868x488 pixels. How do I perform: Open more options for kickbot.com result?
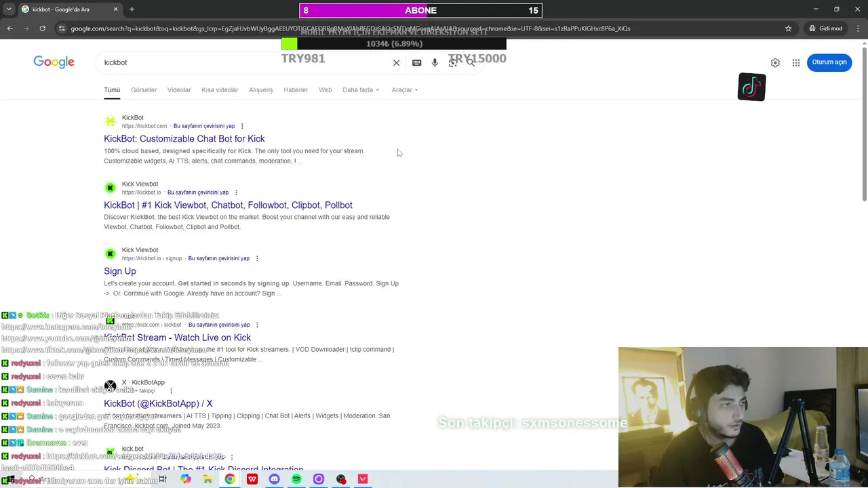coord(242,126)
